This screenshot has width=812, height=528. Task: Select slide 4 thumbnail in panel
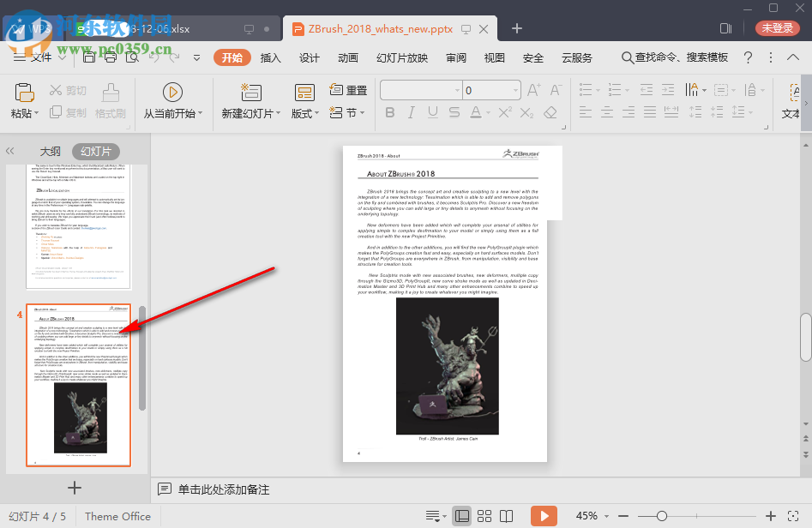[x=78, y=385]
